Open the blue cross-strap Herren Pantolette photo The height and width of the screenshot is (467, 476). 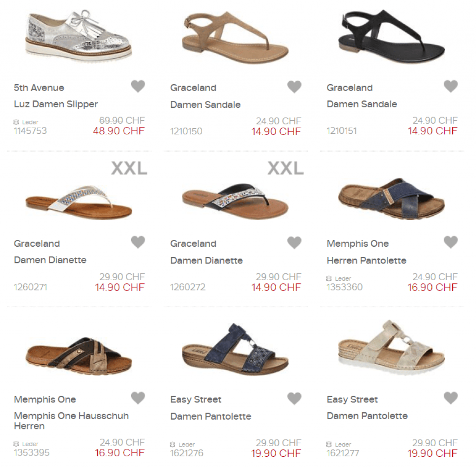(x=391, y=199)
